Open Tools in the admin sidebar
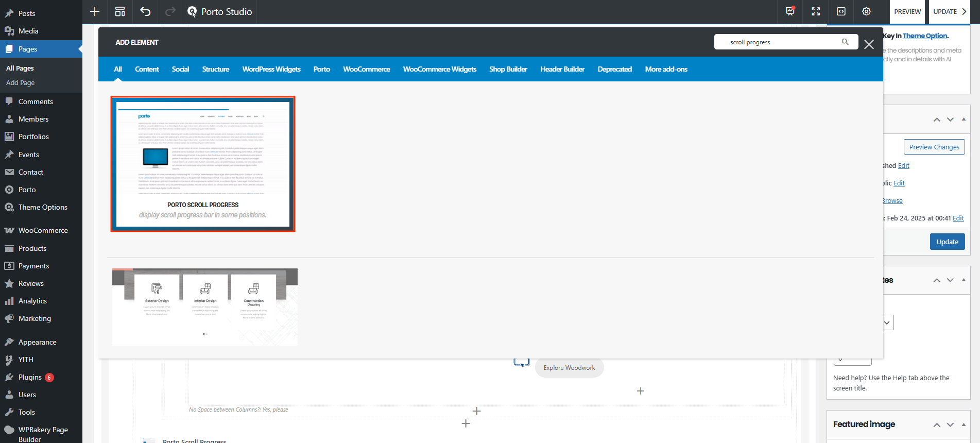The width and height of the screenshot is (980, 443). coord(27,412)
